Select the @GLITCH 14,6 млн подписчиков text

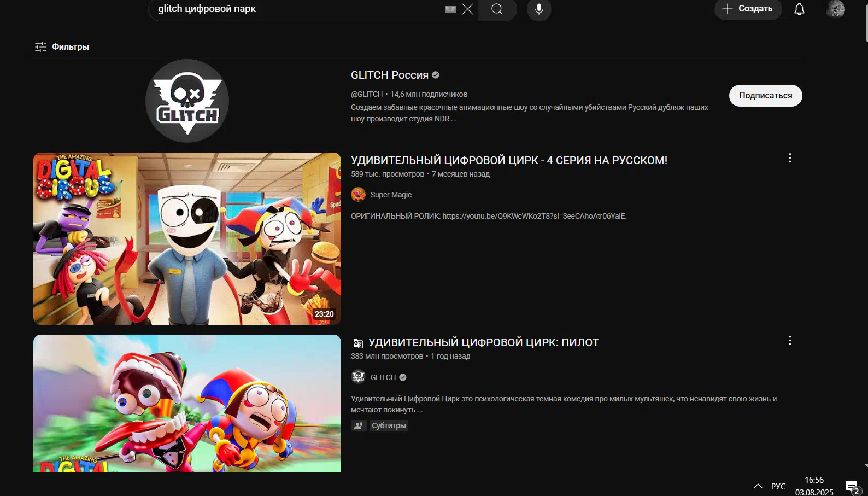409,94
